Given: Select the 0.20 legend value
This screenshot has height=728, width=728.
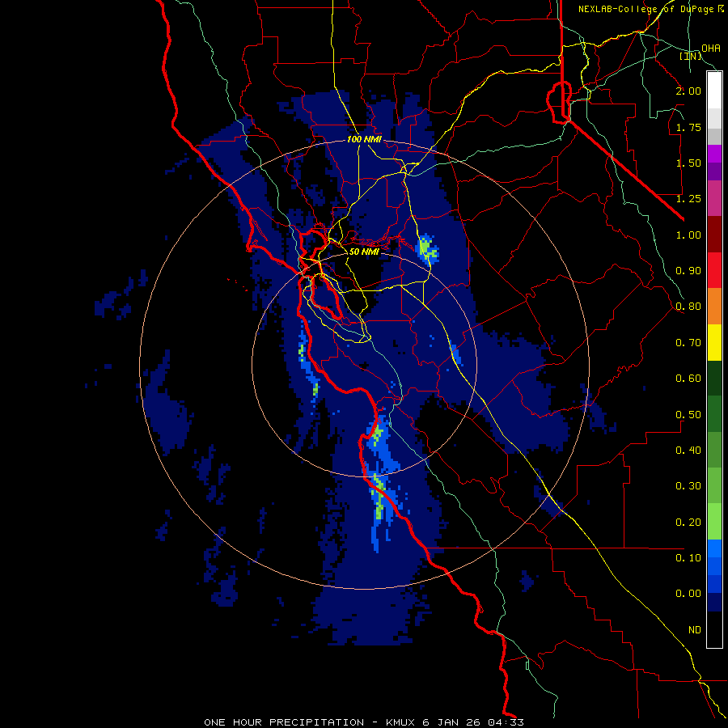Looking at the screenshot, I should click(688, 523).
